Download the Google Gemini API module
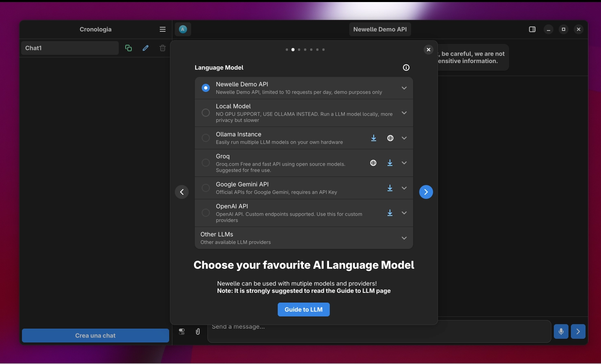This screenshot has height=364, width=601. (390, 188)
